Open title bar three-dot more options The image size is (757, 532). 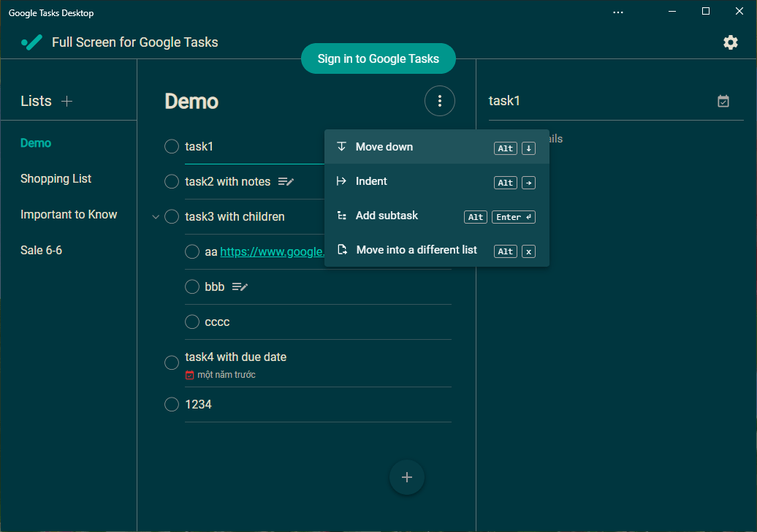(x=618, y=12)
